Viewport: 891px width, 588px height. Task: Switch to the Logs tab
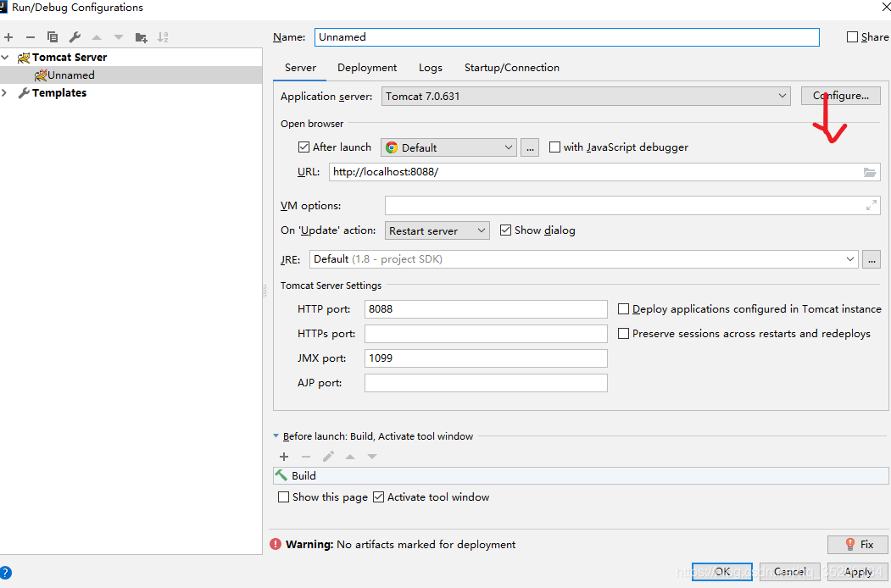[x=430, y=68]
